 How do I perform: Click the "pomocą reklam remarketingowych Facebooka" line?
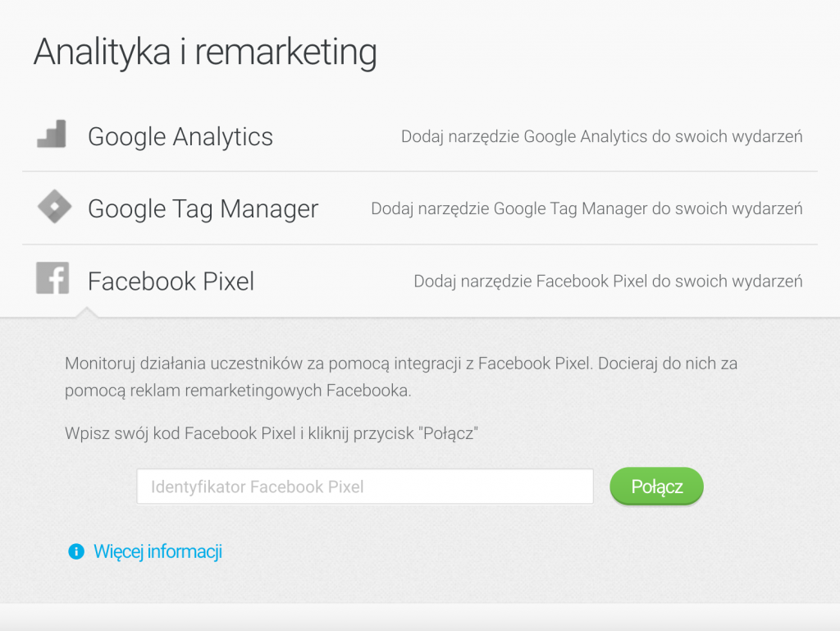click(238, 391)
